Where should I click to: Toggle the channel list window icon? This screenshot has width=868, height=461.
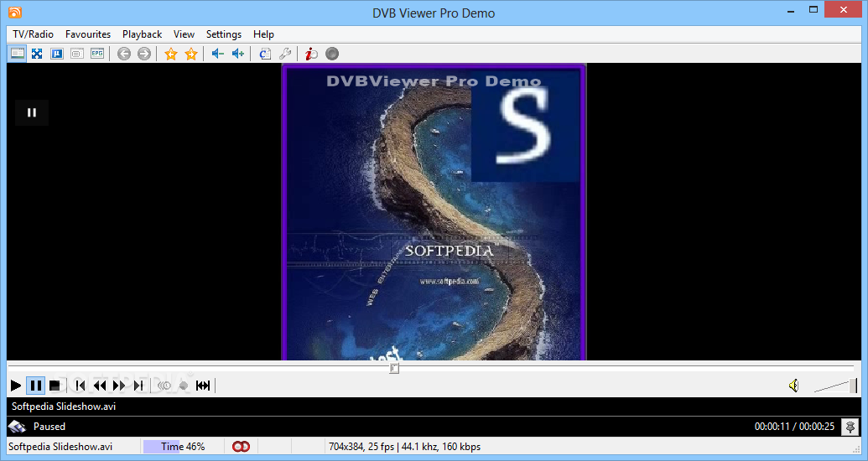point(17,54)
